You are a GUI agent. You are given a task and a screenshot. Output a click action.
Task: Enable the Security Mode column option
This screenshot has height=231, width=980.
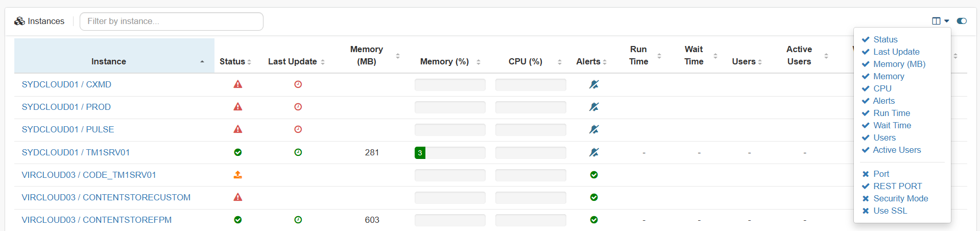[x=895, y=198]
